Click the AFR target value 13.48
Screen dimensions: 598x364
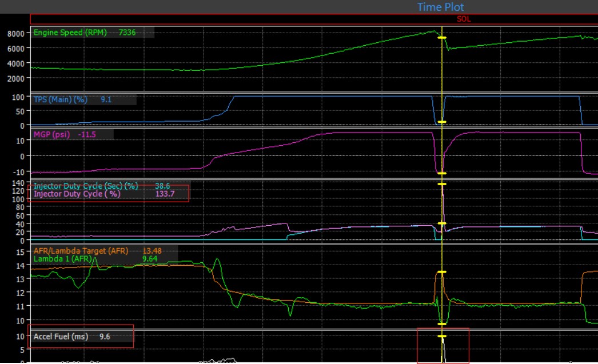(x=152, y=251)
